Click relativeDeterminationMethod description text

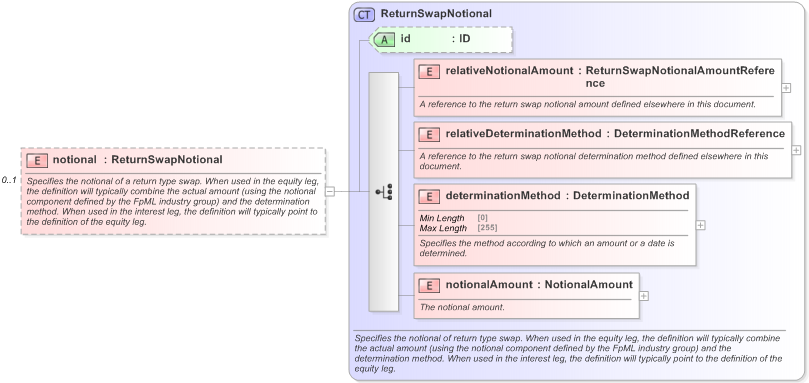[x=594, y=161]
